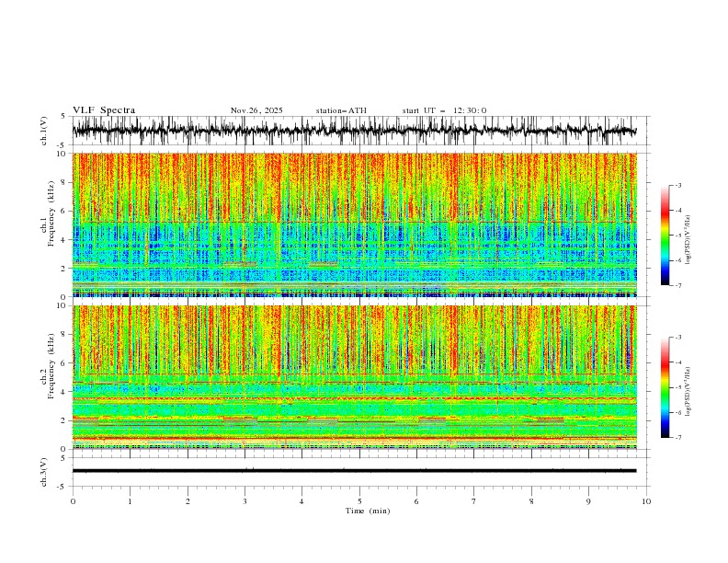Click time axis tick label "3"
Image resolution: width=728 pixels, height=563 pixels.
click(x=245, y=501)
